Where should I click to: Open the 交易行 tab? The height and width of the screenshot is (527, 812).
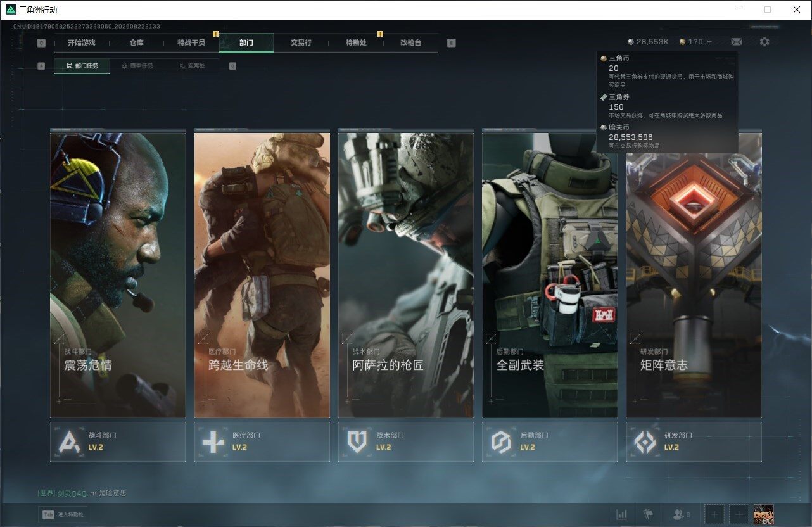click(301, 42)
